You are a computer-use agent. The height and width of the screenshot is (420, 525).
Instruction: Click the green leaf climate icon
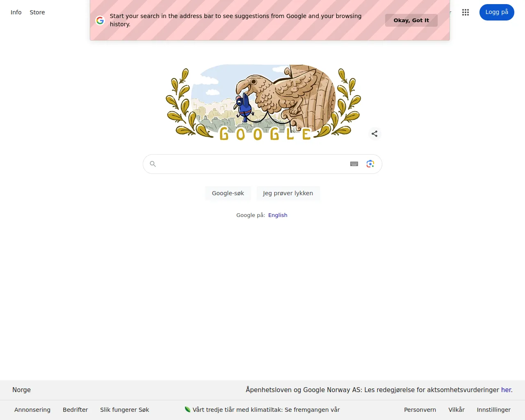[187, 409]
